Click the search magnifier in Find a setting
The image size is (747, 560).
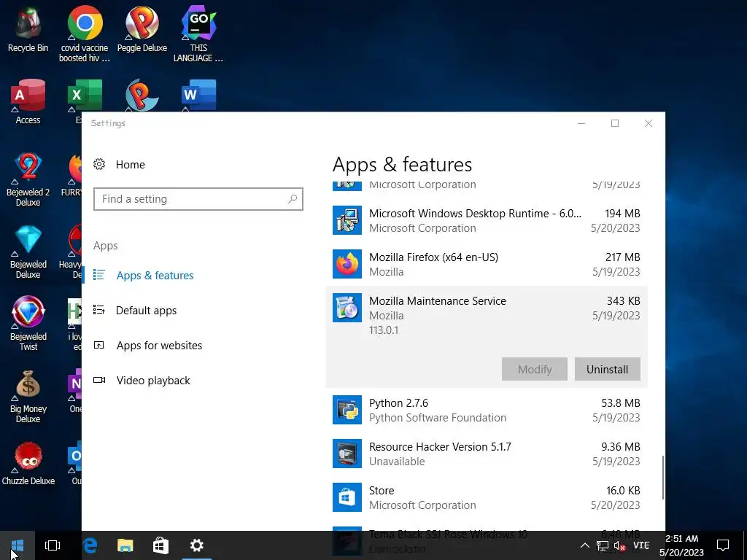293,199
